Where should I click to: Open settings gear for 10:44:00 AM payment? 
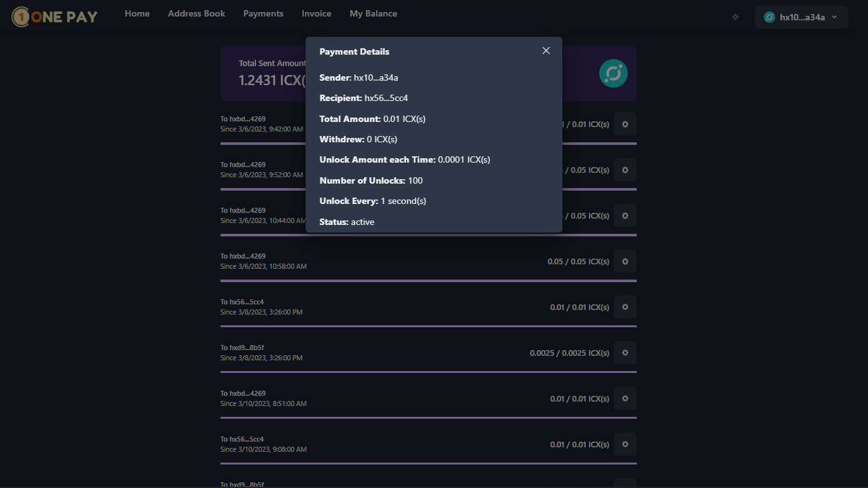pos(625,215)
